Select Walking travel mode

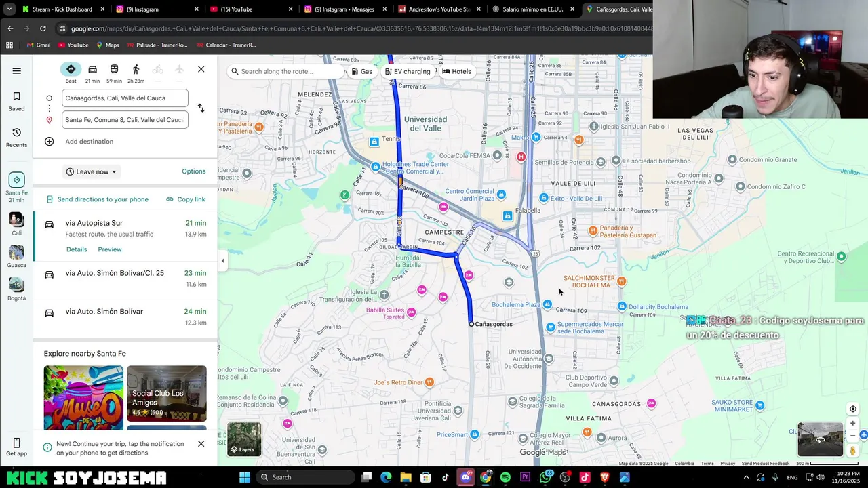136,73
